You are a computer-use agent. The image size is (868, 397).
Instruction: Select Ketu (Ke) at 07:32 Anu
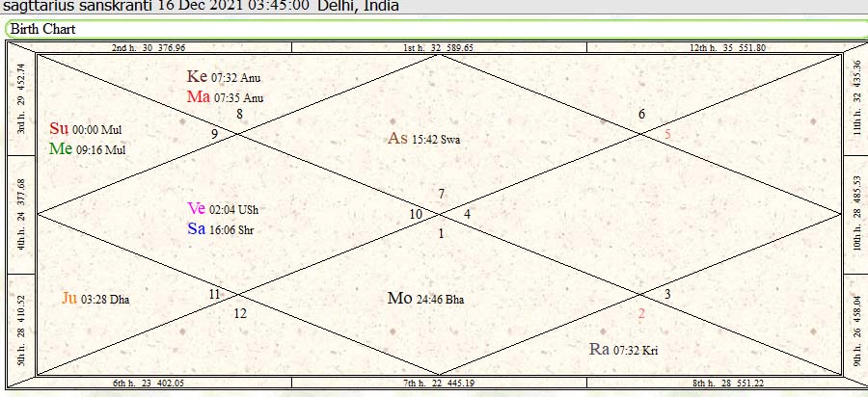[224, 77]
